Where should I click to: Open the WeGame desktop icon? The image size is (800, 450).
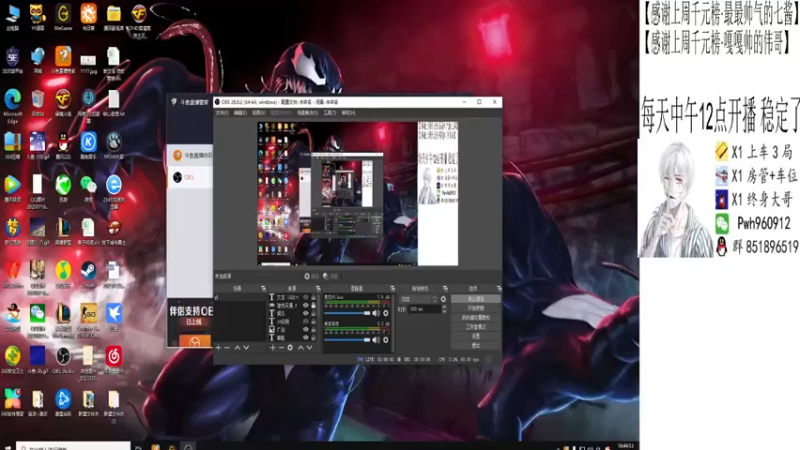tap(63, 17)
